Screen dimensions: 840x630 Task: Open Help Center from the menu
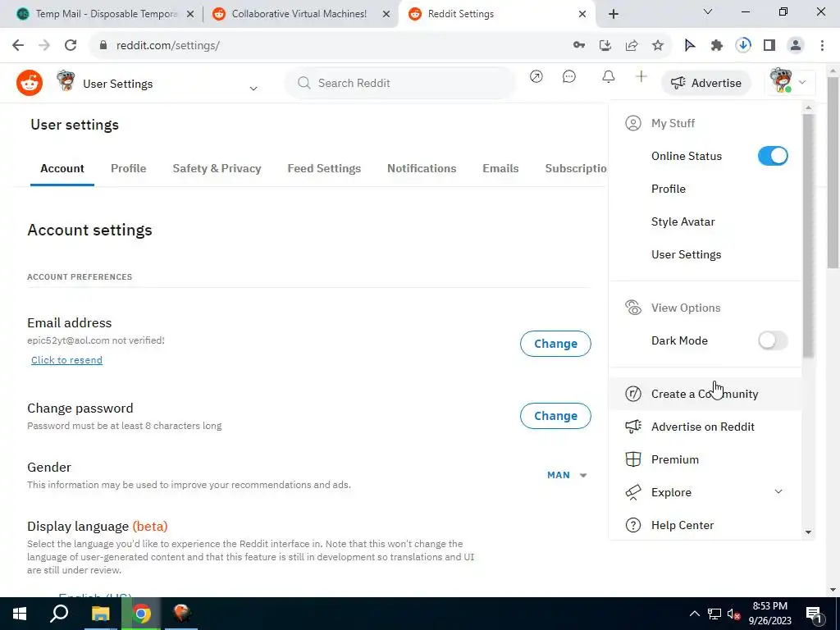pos(705,525)
